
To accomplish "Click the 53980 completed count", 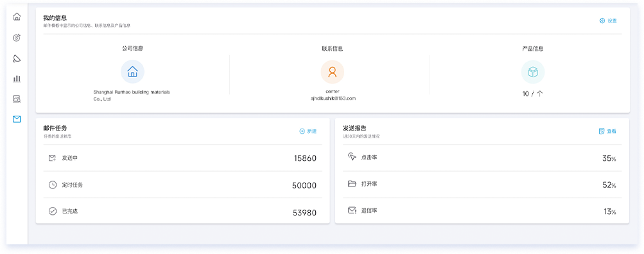I will (305, 213).
